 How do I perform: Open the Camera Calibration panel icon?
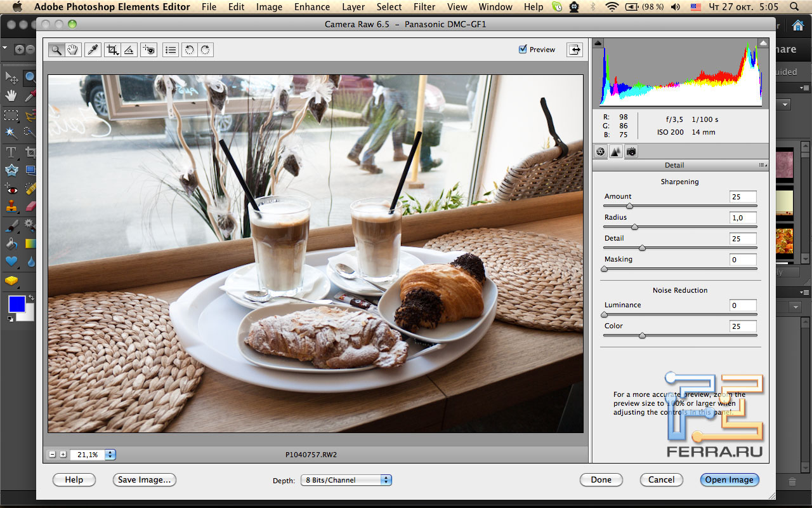pyautogui.click(x=631, y=151)
